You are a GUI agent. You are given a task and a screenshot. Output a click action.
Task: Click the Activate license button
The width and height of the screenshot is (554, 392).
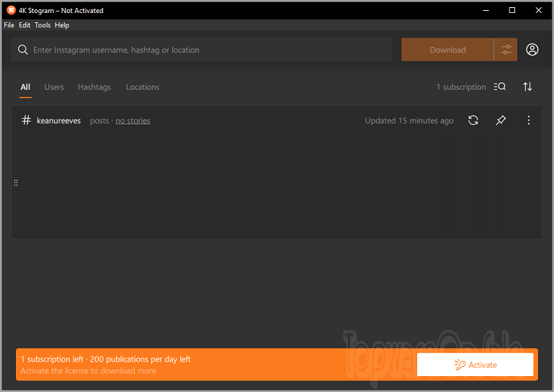tap(475, 365)
